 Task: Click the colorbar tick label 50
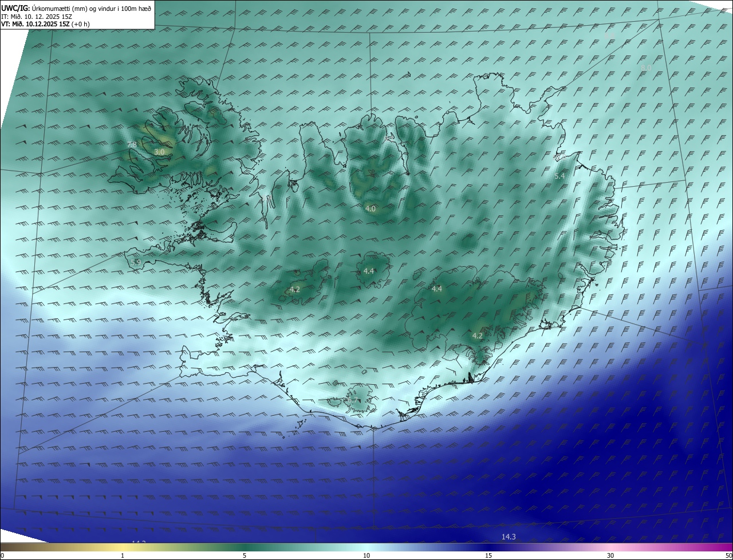pyautogui.click(x=728, y=555)
